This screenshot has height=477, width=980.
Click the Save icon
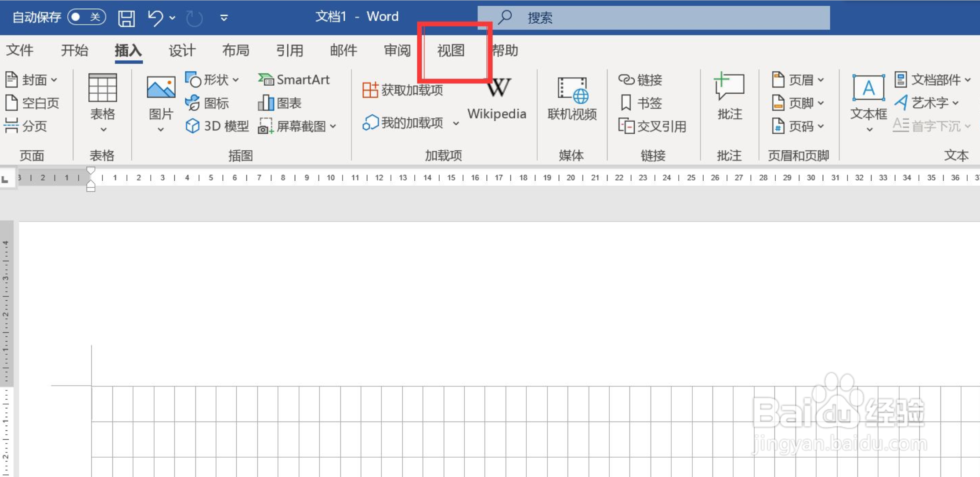click(x=127, y=17)
